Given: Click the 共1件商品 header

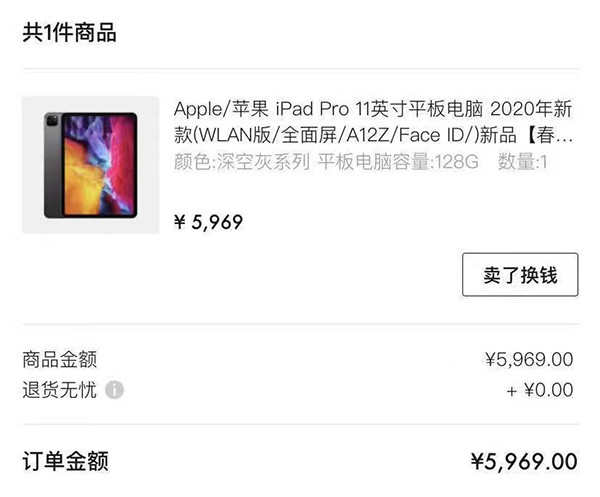Looking at the screenshot, I should (69, 33).
